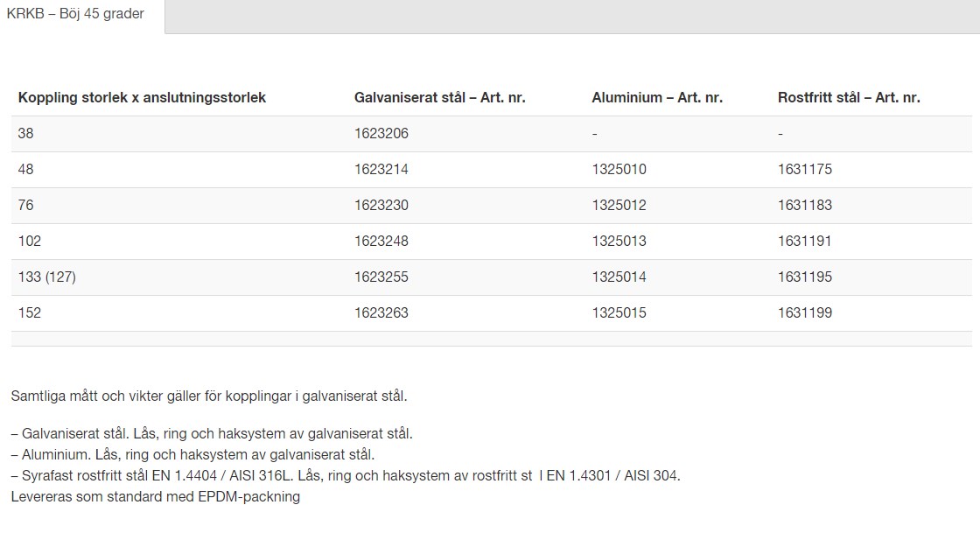The height and width of the screenshot is (540, 980).
Task: Select article number 1325010
Action: (621, 169)
